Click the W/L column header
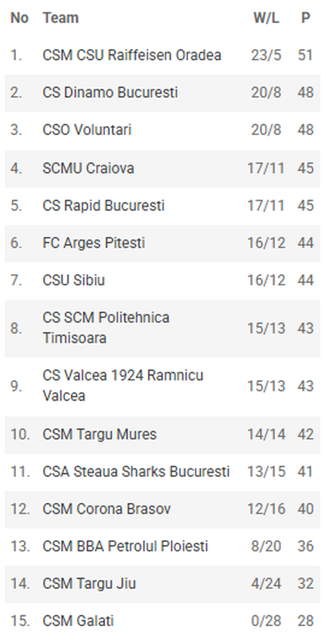Viewport: 324px width, 644px height. [266, 18]
